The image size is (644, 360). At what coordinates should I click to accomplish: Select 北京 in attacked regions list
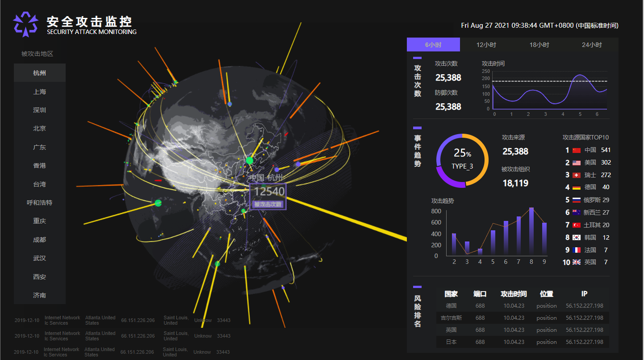tap(40, 128)
